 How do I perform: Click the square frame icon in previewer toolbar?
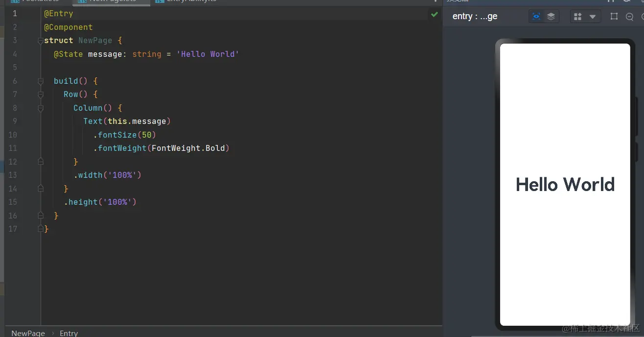(614, 17)
